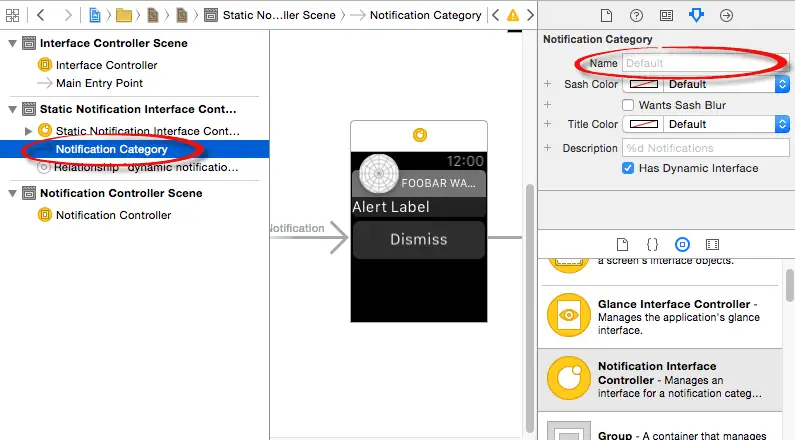This screenshot has height=440, width=795.
Task: Go back using the left arrow
Action: pos(41,16)
